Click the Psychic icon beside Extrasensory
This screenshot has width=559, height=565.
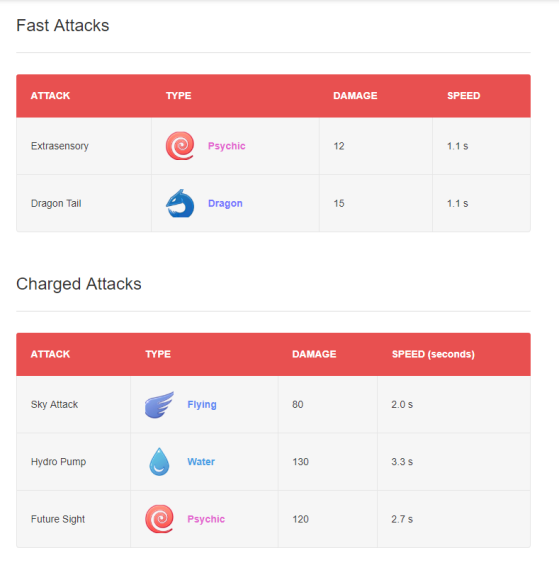pos(180,146)
